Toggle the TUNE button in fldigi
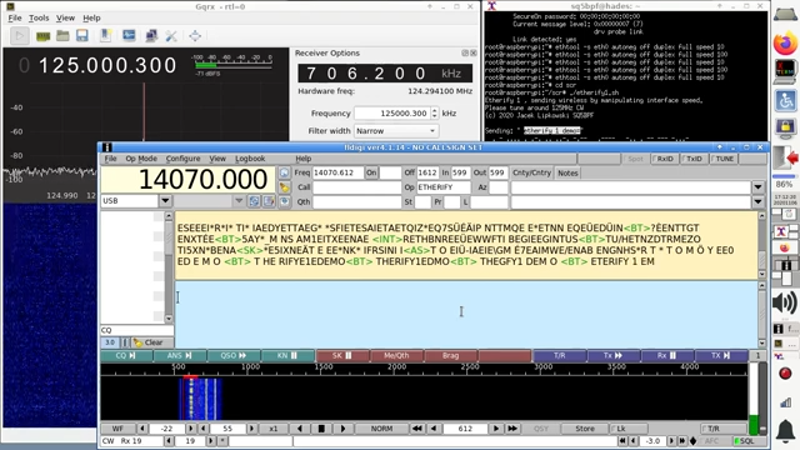The height and width of the screenshot is (450, 800). (x=723, y=159)
